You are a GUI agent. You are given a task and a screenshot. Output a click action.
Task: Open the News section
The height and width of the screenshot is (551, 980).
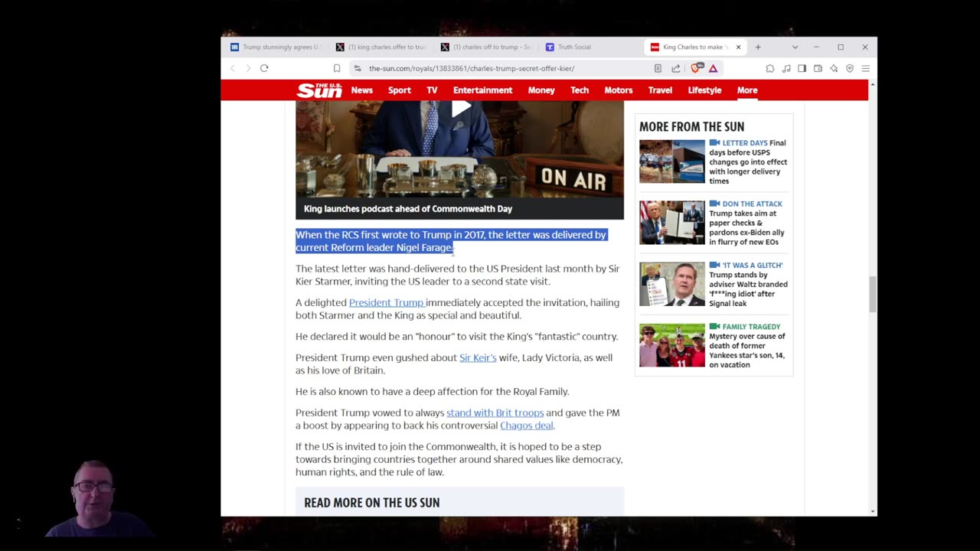(362, 90)
